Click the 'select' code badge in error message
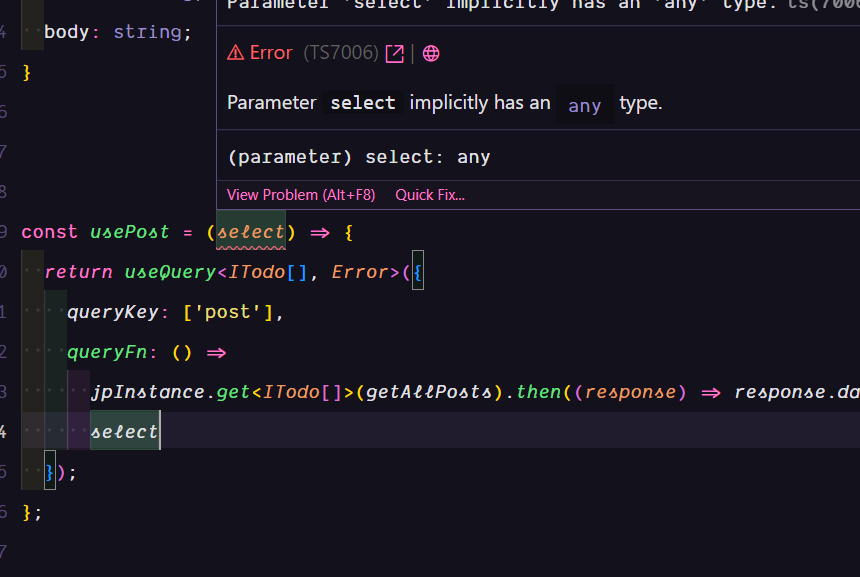The width and height of the screenshot is (860, 577). pyautogui.click(x=363, y=103)
